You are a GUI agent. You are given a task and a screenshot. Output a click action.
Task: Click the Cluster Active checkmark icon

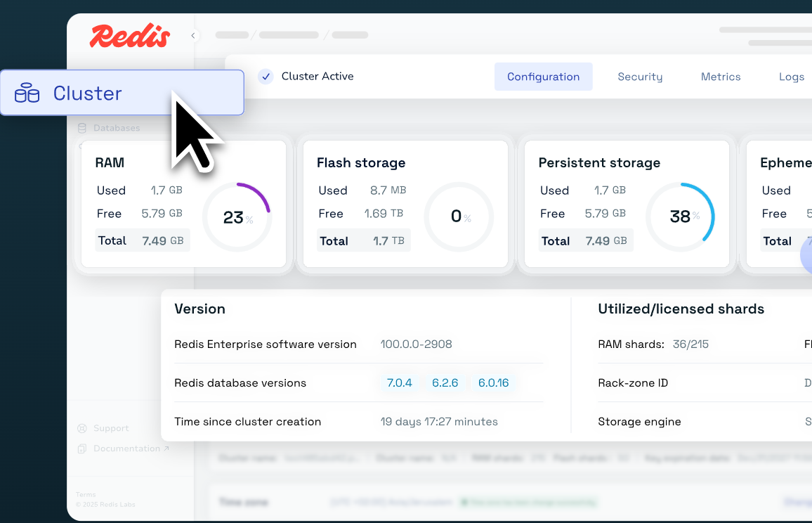[x=266, y=77]
